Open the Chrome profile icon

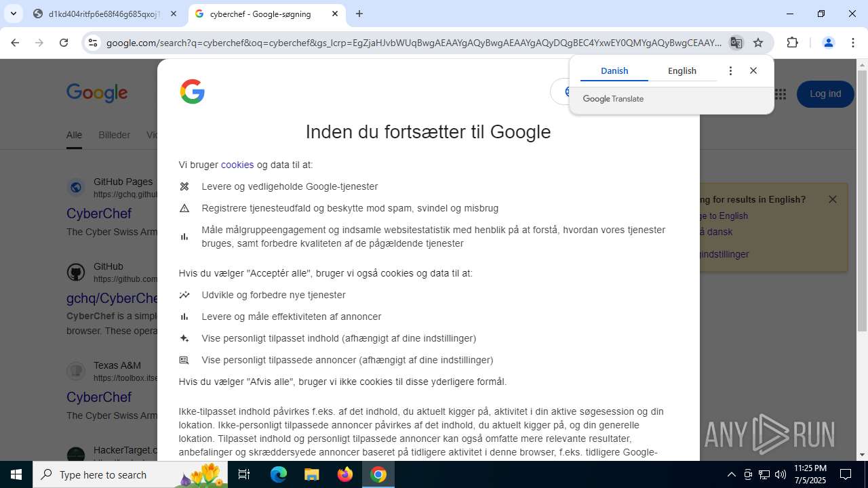(x=828, y=43)
